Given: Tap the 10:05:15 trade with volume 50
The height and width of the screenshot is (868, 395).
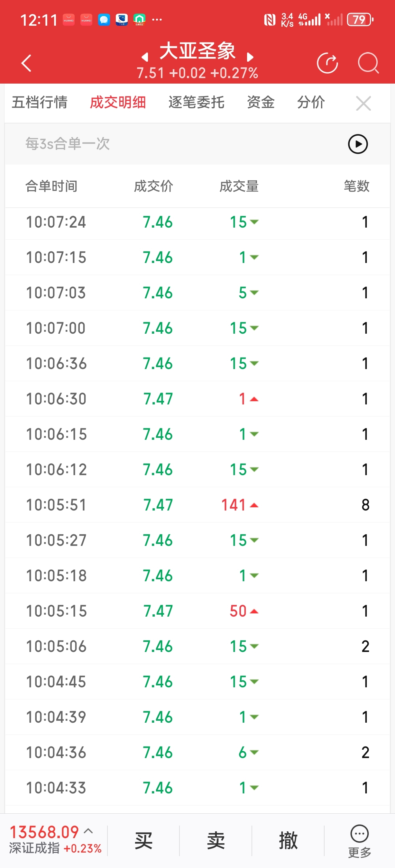Looking at the screenshot, I should point(197,611).
